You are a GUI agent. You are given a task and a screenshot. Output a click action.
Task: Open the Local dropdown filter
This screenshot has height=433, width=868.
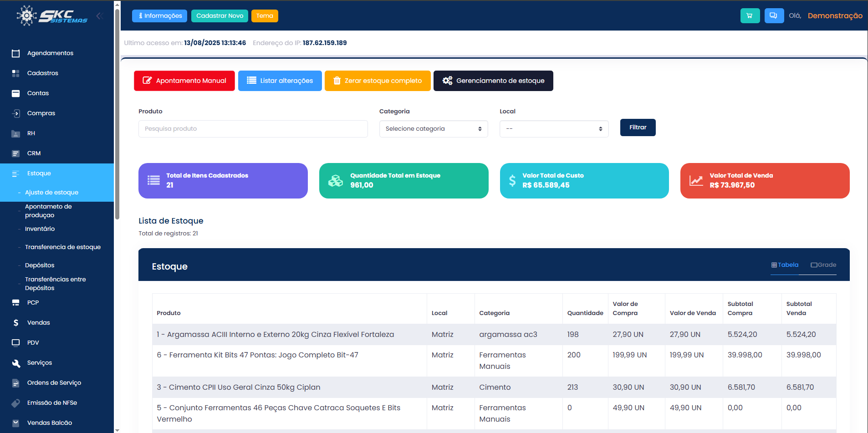(x=554, y=129)
